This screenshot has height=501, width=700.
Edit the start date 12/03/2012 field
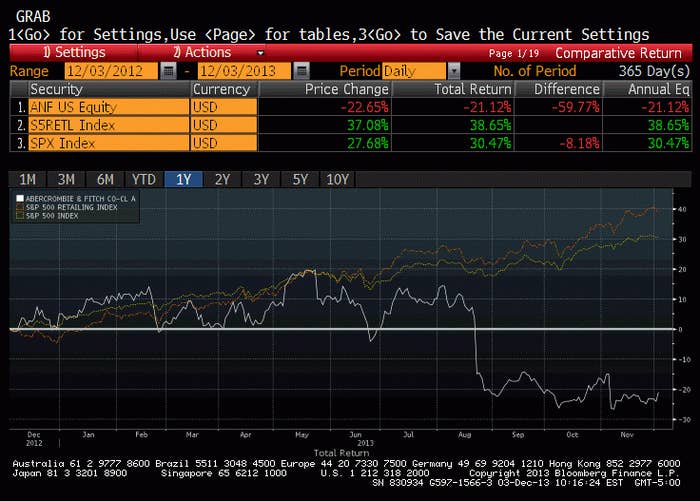click(111, 71)
